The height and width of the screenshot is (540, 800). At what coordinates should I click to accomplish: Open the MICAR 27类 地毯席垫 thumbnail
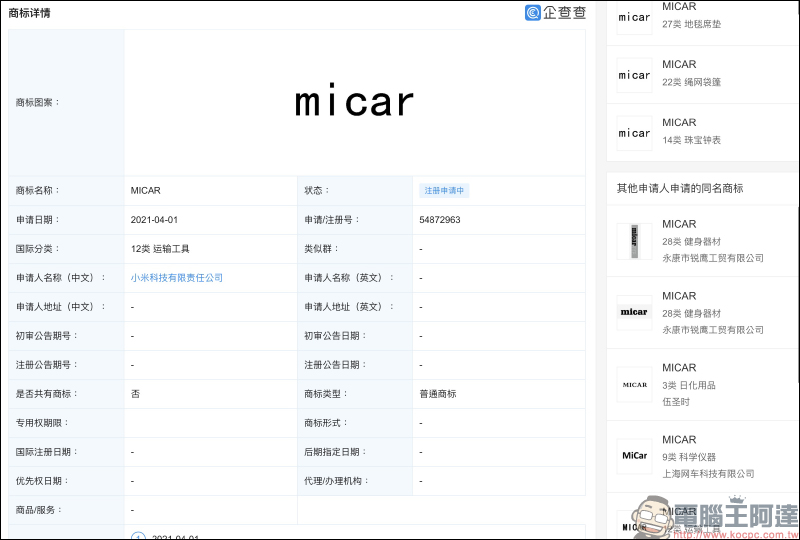pyautogui.click(x=634, y=17)
